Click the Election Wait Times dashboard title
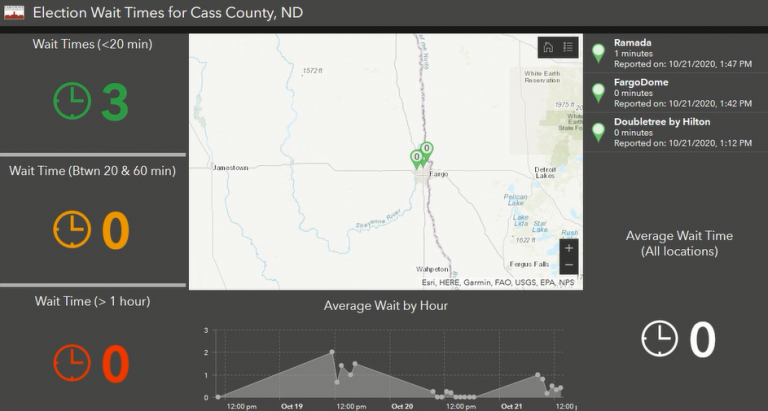This screenshot has width=768, height=411. coord(168,12)
